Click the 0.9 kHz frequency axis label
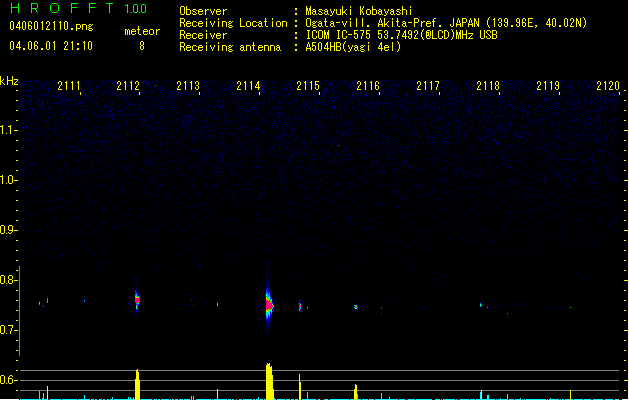 tap(8, 230)
